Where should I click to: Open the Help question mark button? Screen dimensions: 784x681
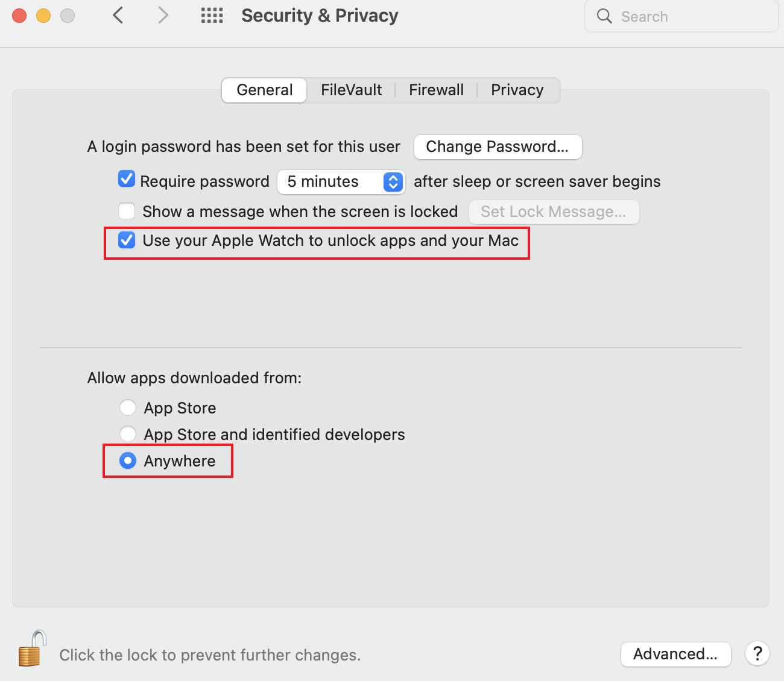click(757, 653)
